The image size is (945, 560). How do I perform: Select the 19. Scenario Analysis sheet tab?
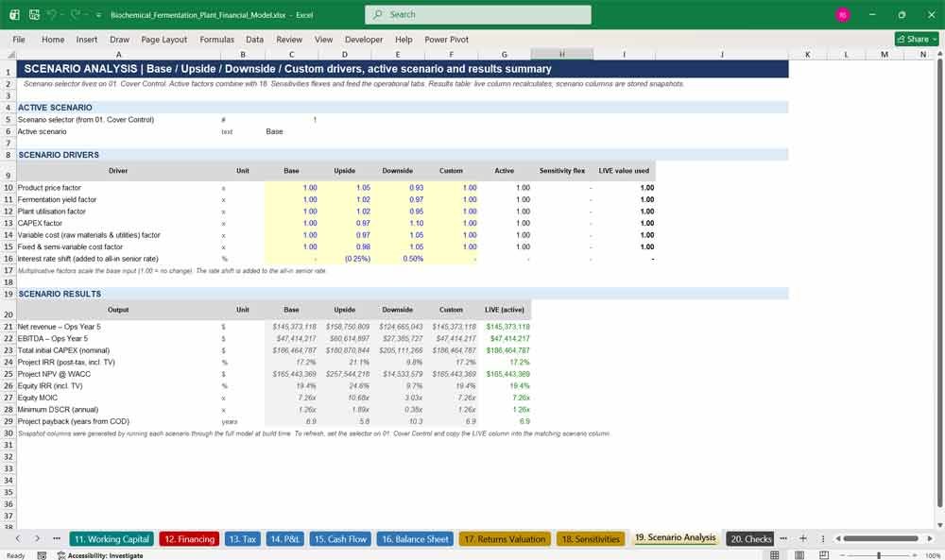(676, 537)
